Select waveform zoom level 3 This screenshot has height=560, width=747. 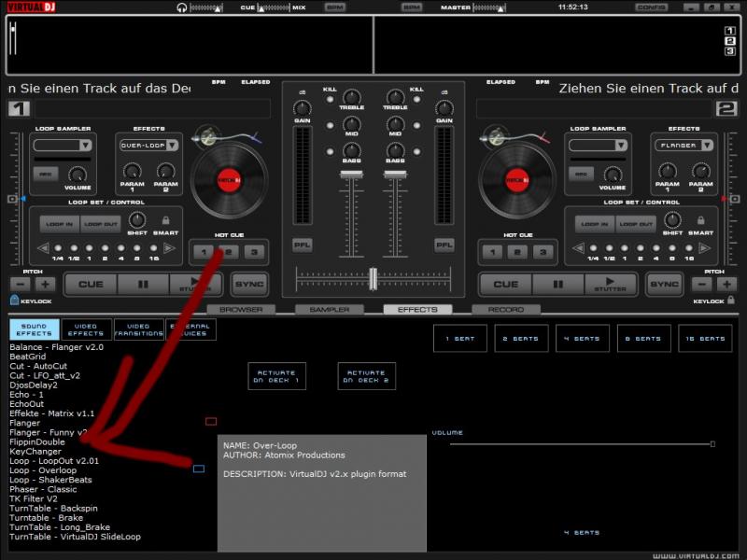click(x=729, y=51)
